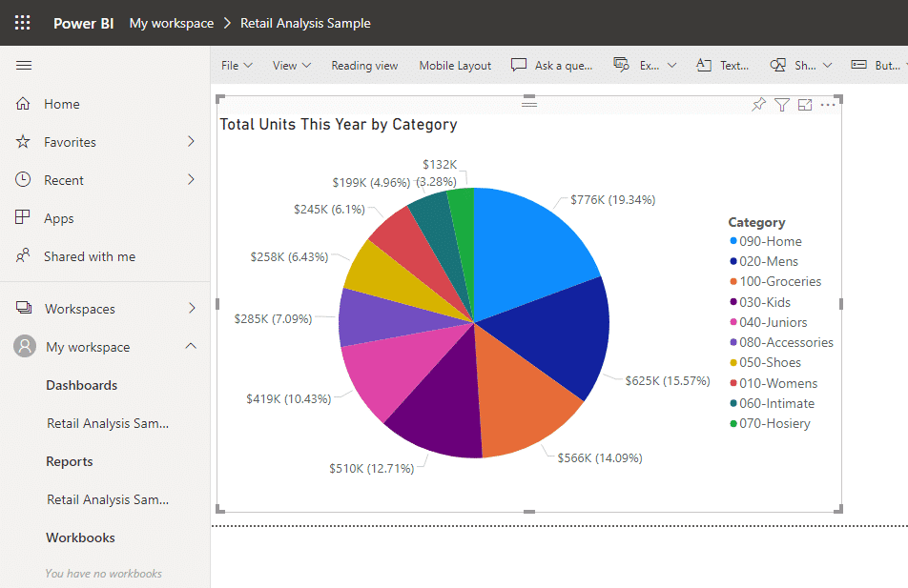The image size is (908, 588).
Task: Open the Microsoft app launcher waffle icon
Action: (x=22, y=22)
